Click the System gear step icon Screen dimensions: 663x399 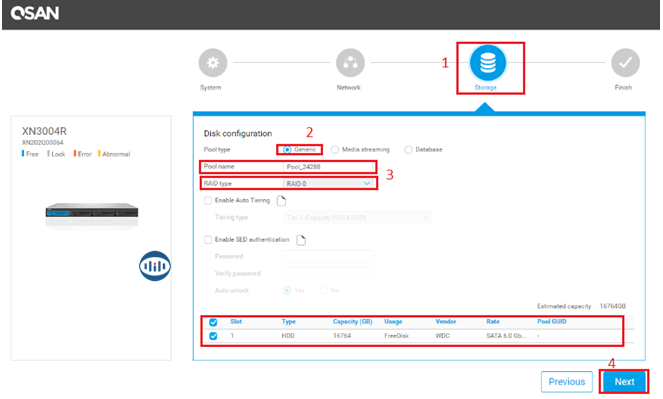[213, 63]
